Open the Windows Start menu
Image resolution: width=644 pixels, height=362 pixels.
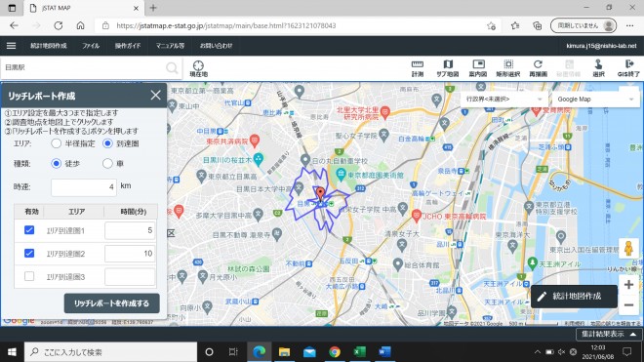pos(12,352)
